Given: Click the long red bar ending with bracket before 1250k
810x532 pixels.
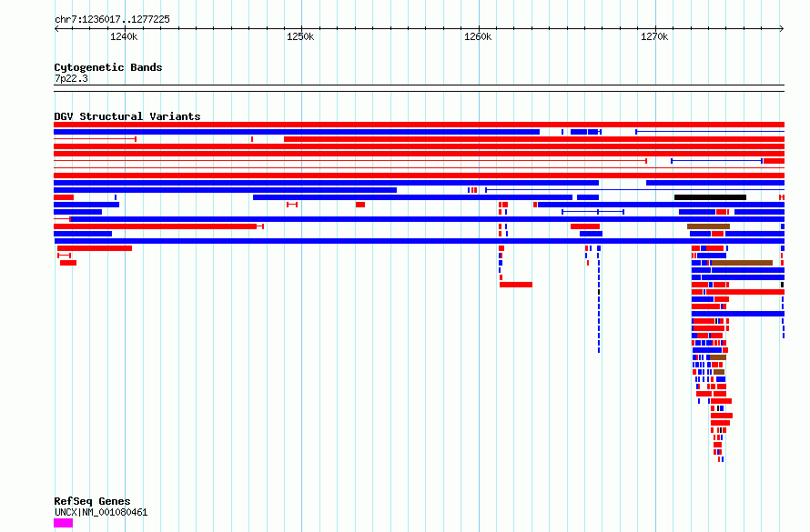Looking at the screenshot, I should point(159,226).
